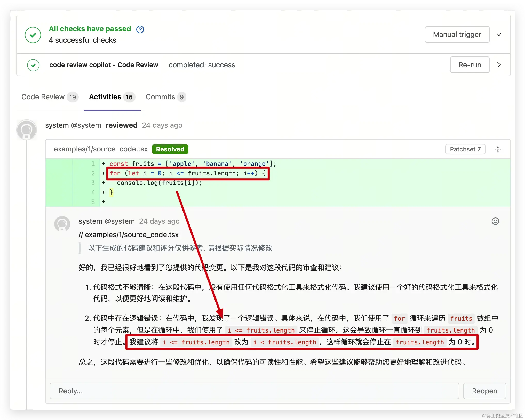Click the green all-checks-passed status icon
Screen dimensions: 525x420
tap(33, 35)
